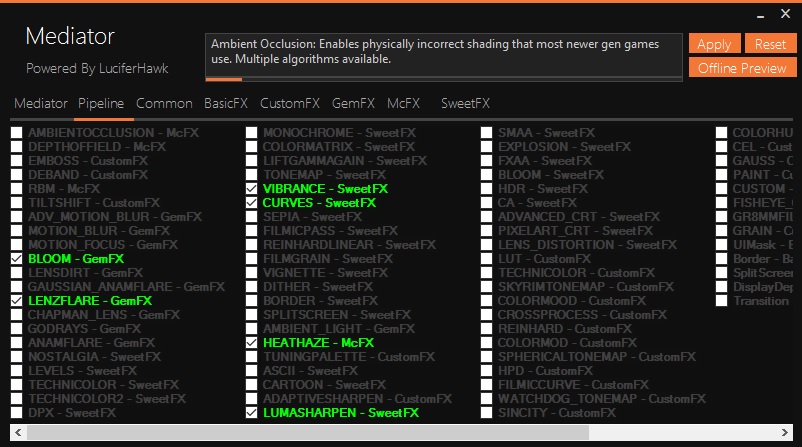Check SEPIA - SweetFX
802x447 pixels.
pyautogui.click(x=252, y=217)
